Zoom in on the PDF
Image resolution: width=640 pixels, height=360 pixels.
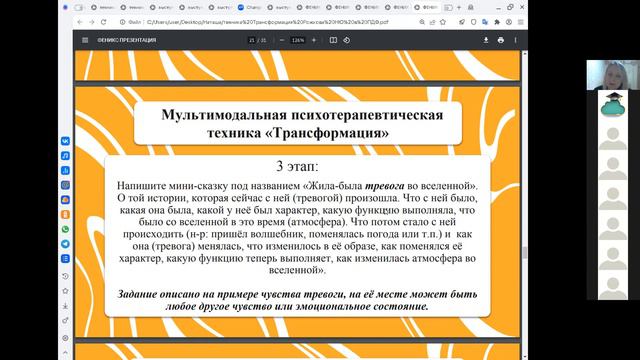pyautogui.click(x=314, y=40)
